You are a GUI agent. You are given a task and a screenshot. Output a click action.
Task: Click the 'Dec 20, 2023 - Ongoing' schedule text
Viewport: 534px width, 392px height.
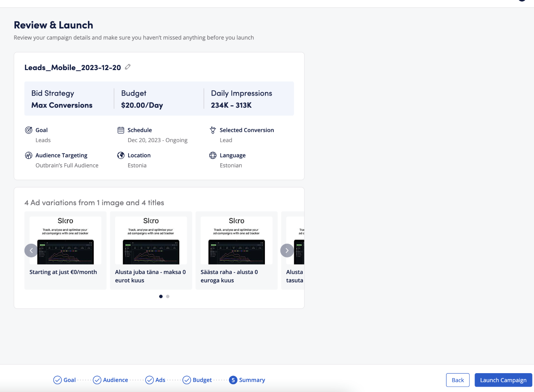coord(158,140)
